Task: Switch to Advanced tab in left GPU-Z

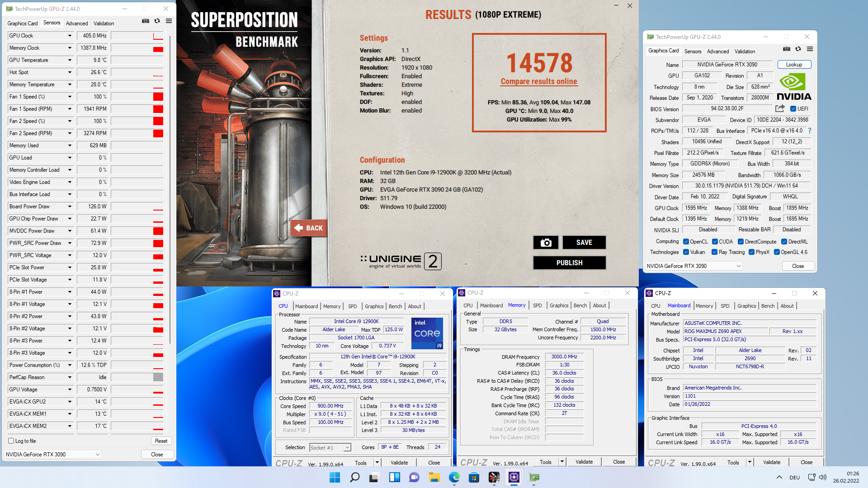Action: pos(77,23)
